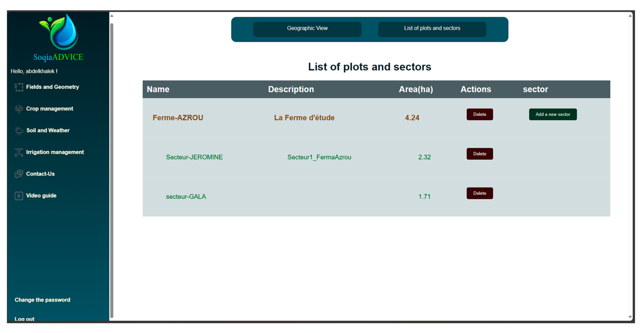This screenshot has height=333, width=644.
Task: Select the Ferme-AZROU plot name
Action: pyautogui.click(x=178, y=118)
